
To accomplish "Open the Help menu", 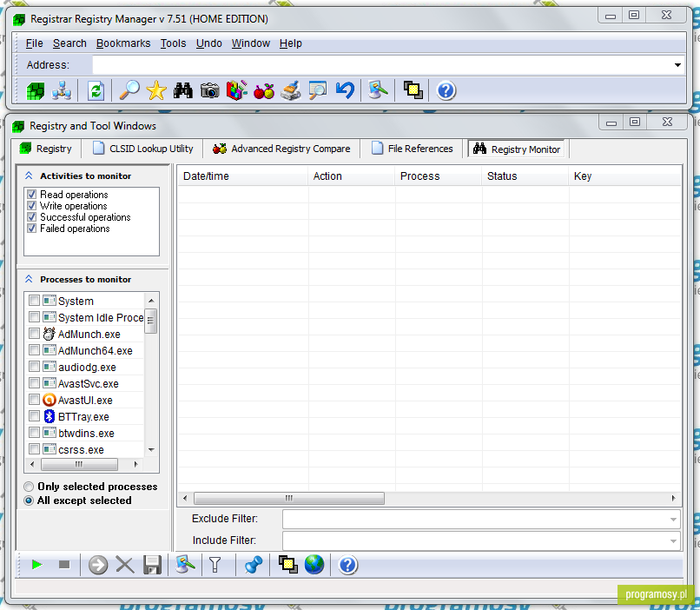I will tap(291, 43).
